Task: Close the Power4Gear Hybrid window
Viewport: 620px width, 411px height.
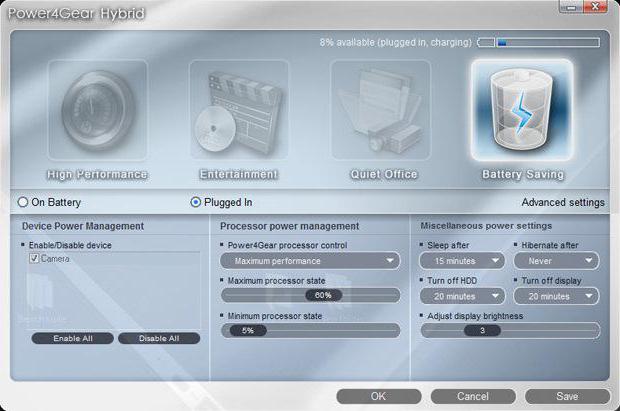Action: coord(595,7)
